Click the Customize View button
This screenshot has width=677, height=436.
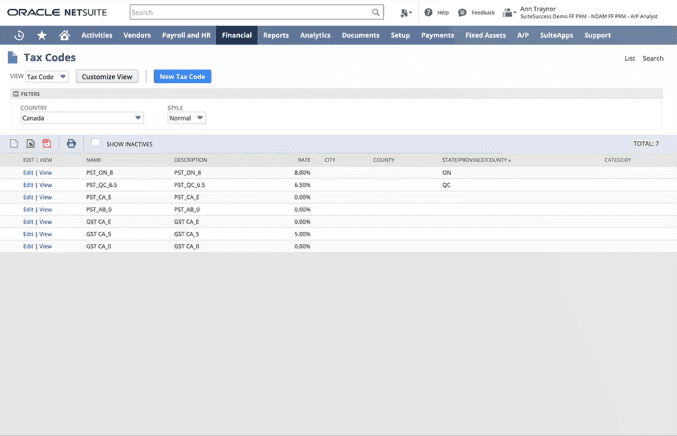pos(107,77)
